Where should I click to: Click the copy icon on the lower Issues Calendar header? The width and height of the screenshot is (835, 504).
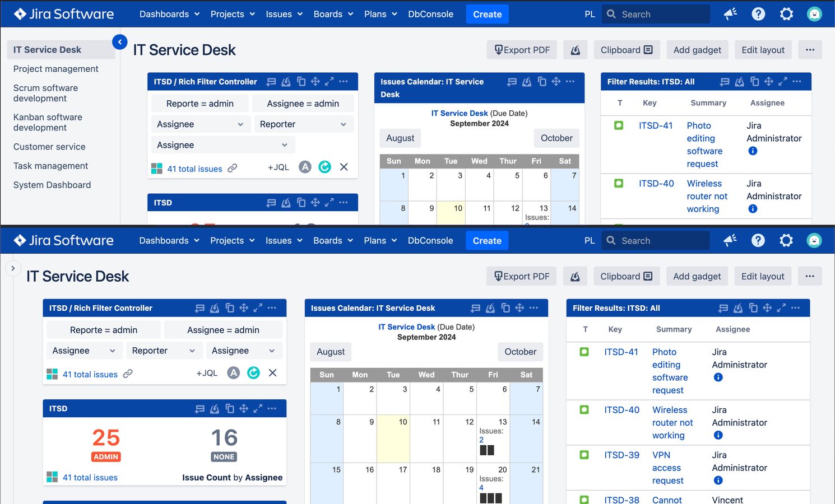(x=505, y=308)
